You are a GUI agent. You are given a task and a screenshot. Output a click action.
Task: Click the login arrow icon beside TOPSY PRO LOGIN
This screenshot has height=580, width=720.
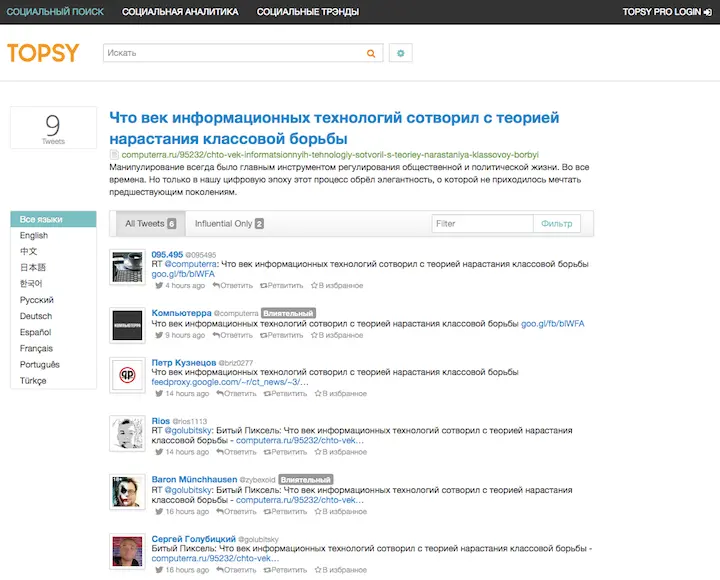point(708,12)
